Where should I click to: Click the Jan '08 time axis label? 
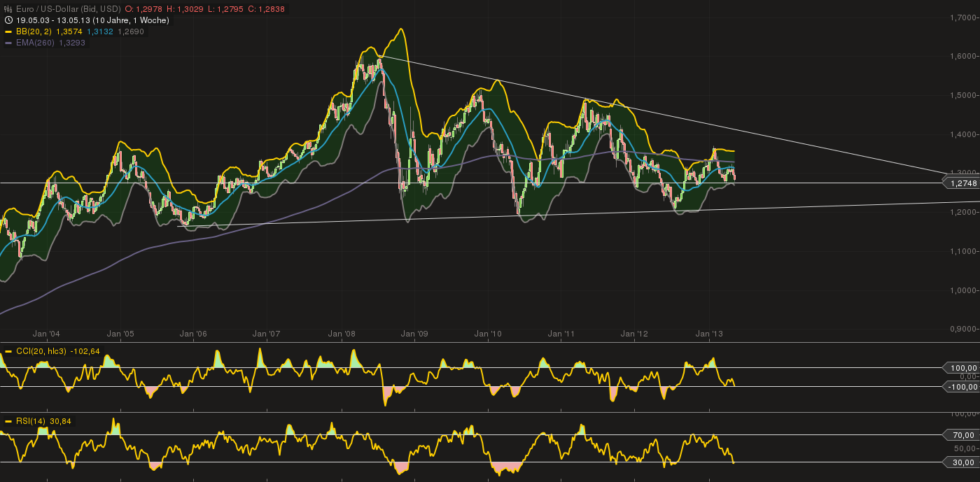341,335
